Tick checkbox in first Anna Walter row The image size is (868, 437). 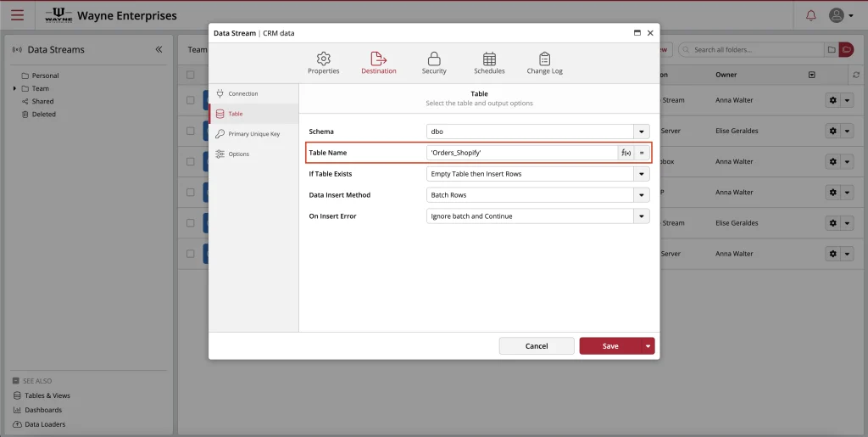coord(191,100)
